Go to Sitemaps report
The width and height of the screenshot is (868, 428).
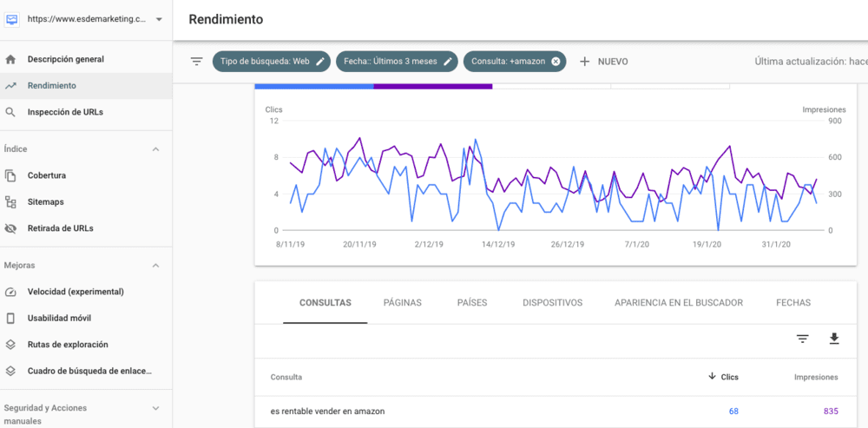(x=45, y=202)
